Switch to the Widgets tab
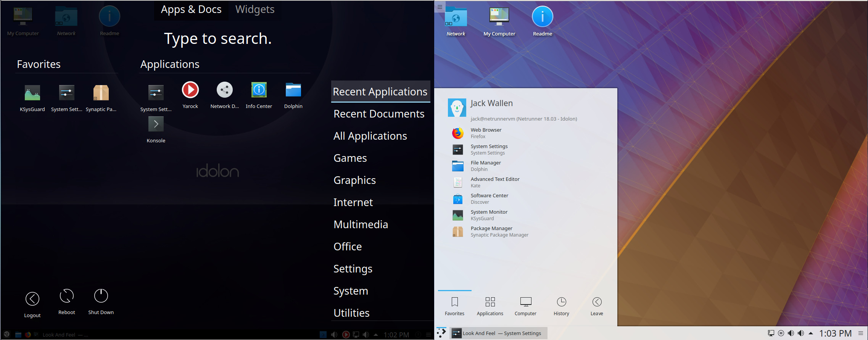The width and height of the screenshot is (868, 340). pyautogui.click(x=255, y=10)
